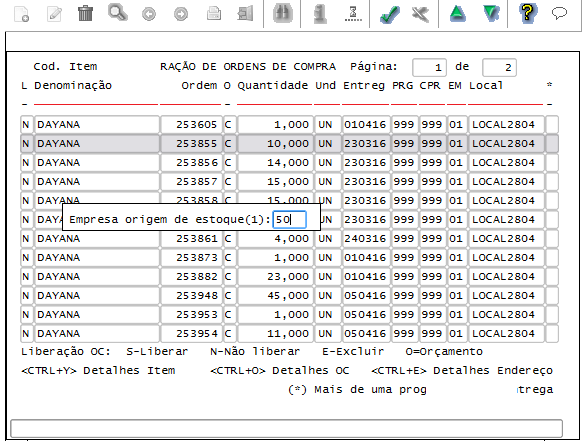Click the 'E-Excluir' legend text
The height and width of the screenshot is (441, 582).
pyautogui.click(x=353, y=351)
